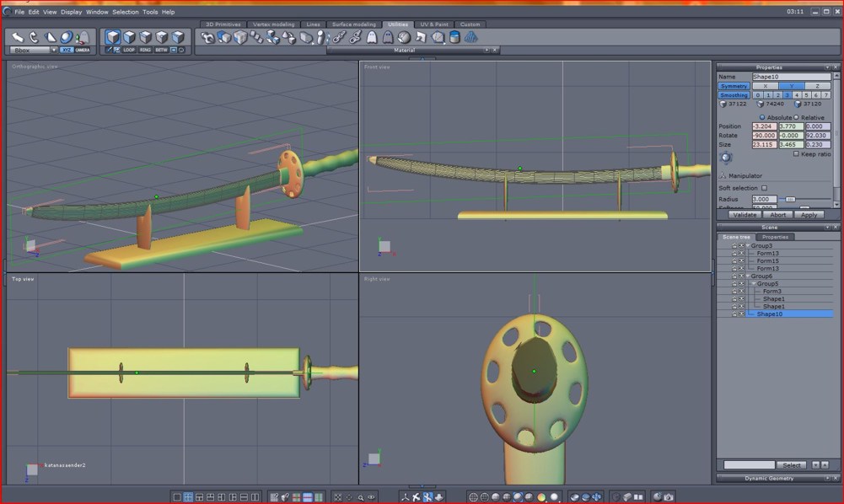This screenshot has height=504, width=844.
Task: Expand the Material panel arrow
Action: [x=487, y=50]
